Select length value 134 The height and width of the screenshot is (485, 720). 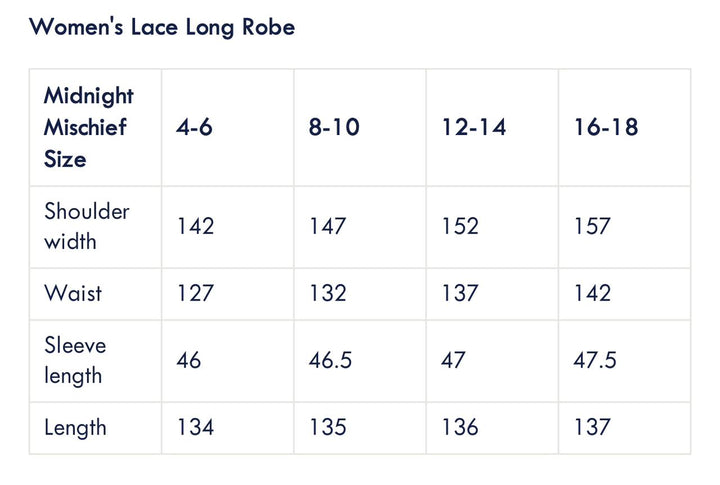(195, 428)
